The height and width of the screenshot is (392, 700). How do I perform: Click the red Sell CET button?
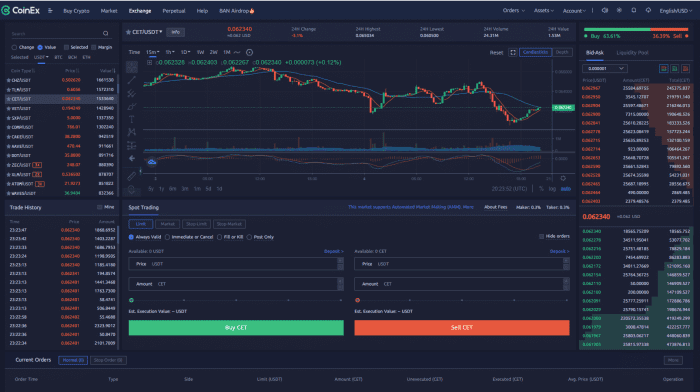[462, 328]
